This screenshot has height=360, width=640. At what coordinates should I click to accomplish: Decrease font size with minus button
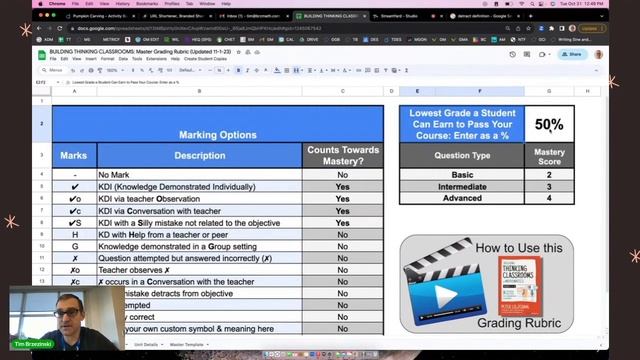[210, 70]
